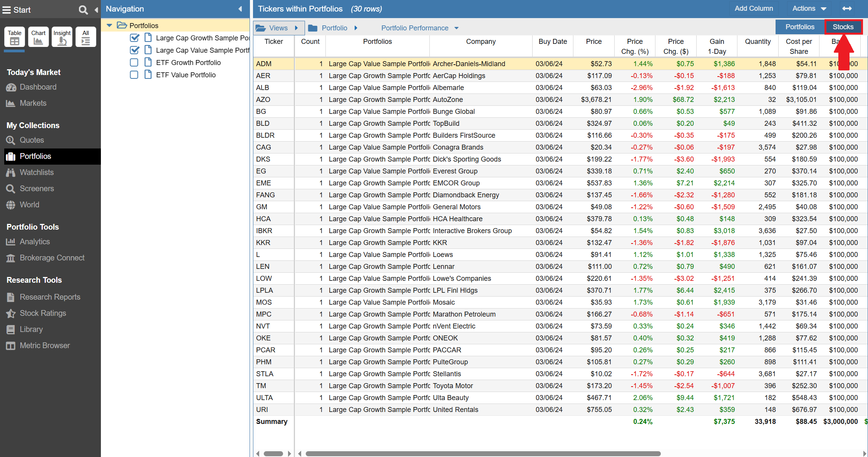Viewport: 868px width, 457px height.
Task: Uncheck Large Cap Value Sample Portfolio
Action: coord(134,50)
